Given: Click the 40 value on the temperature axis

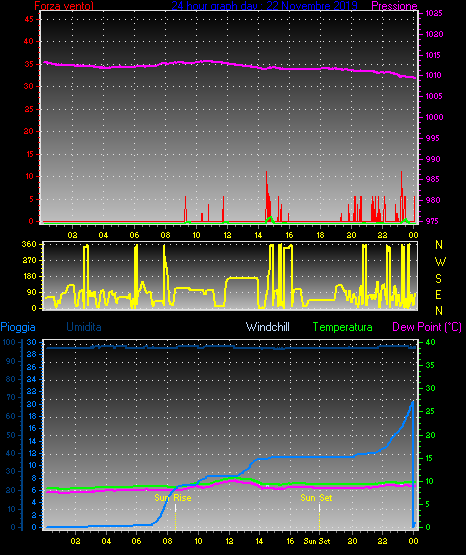Looking at the screenshot, I should pyautogui.click(x=430, y=342).
